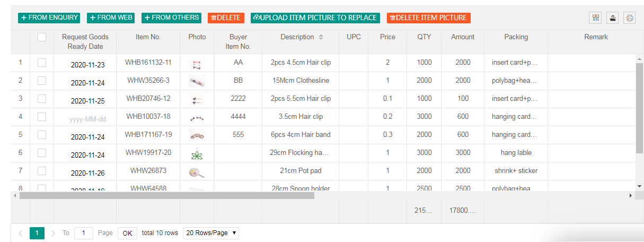
Task: Click the previous page arrow in pagination
Action: (x=21, y=233)
